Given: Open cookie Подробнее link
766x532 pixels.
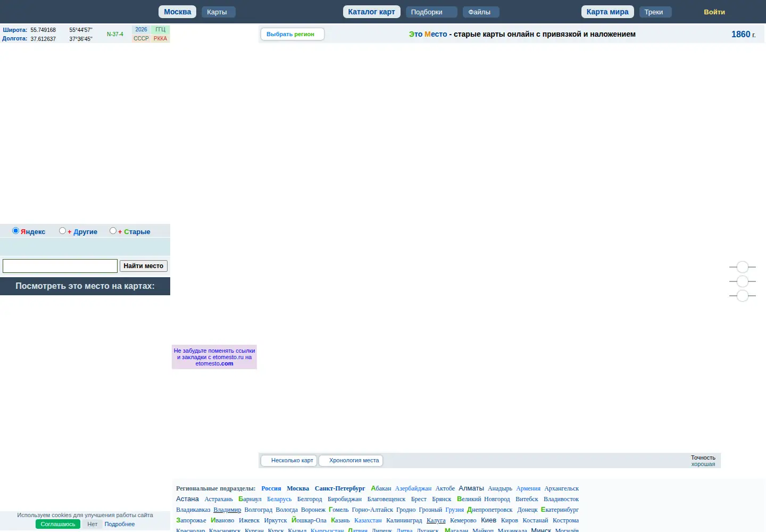Looking at the screenshot, I should (x=120, y=524).
